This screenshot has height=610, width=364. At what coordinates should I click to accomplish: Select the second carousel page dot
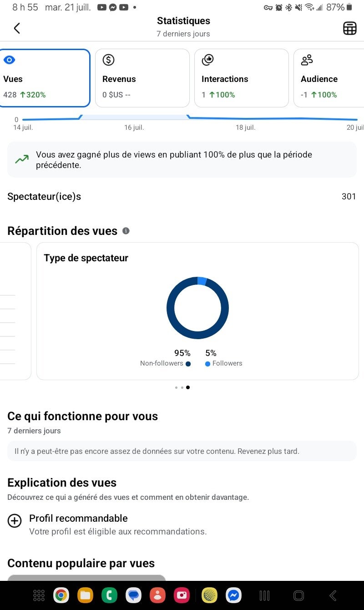click(182, 387)
